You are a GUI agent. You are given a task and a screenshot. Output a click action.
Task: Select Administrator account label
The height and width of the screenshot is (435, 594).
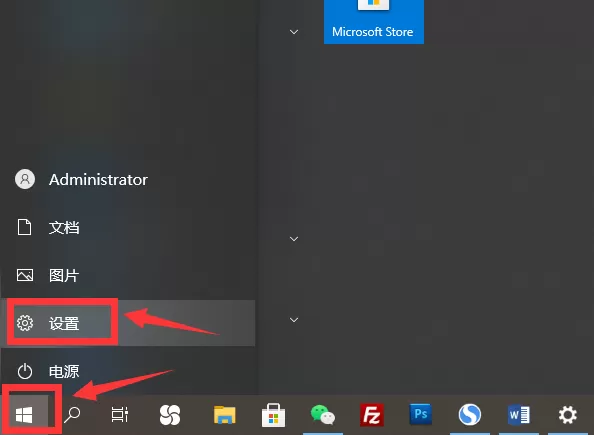point(98,180)
